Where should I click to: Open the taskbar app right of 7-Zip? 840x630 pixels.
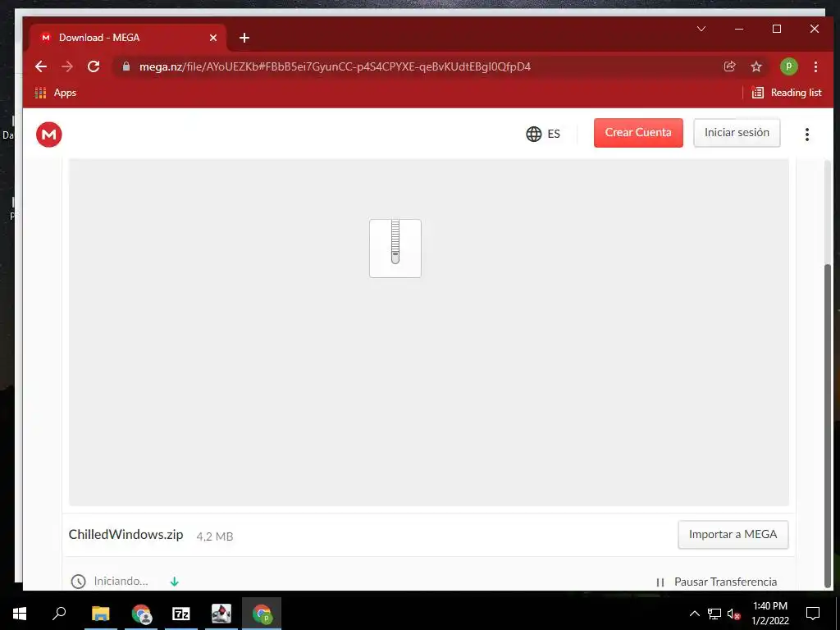click(221, 614)
